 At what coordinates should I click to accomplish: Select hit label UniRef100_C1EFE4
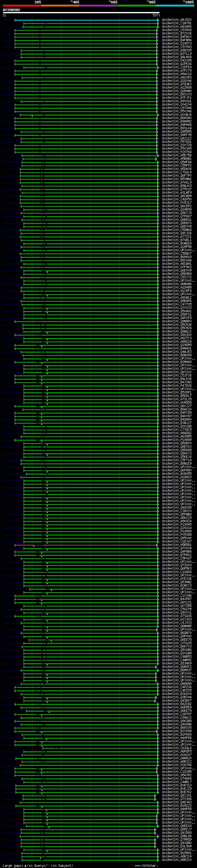pyautogui.click(x=177, y=67)
